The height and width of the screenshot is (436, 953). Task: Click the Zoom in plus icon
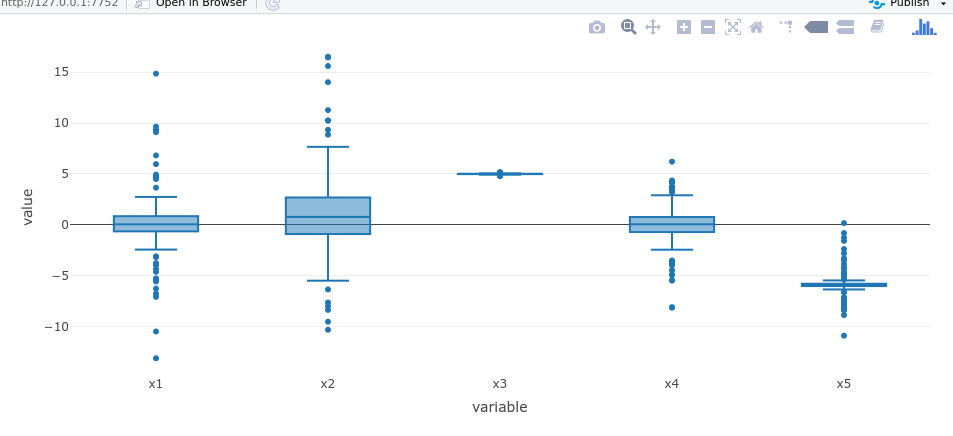(684, 27)
